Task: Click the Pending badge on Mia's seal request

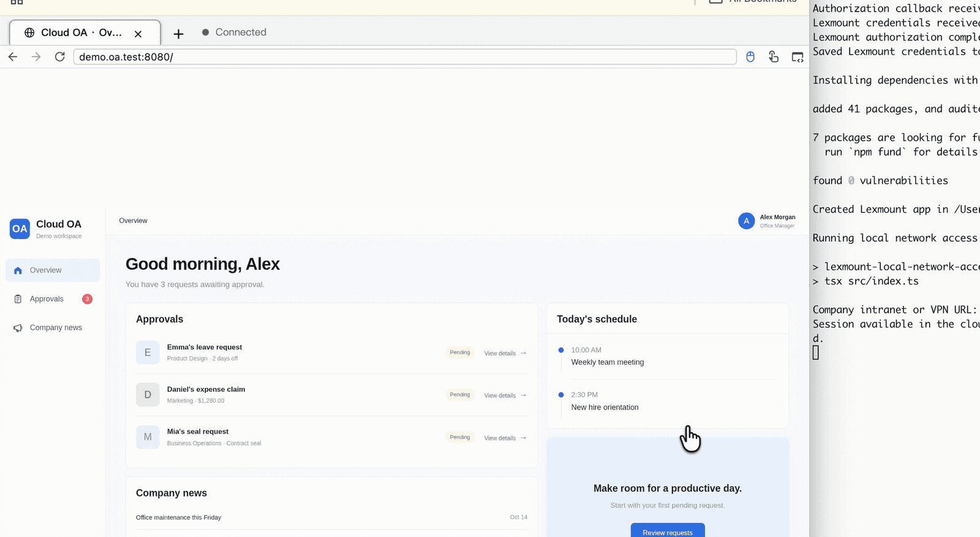Action: click(460, 437)
